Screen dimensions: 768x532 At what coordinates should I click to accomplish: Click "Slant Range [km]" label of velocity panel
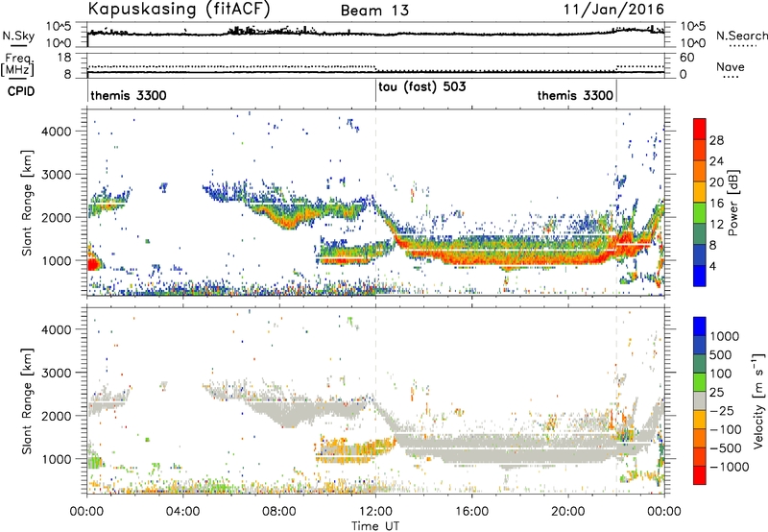click(x=27, y=400)
